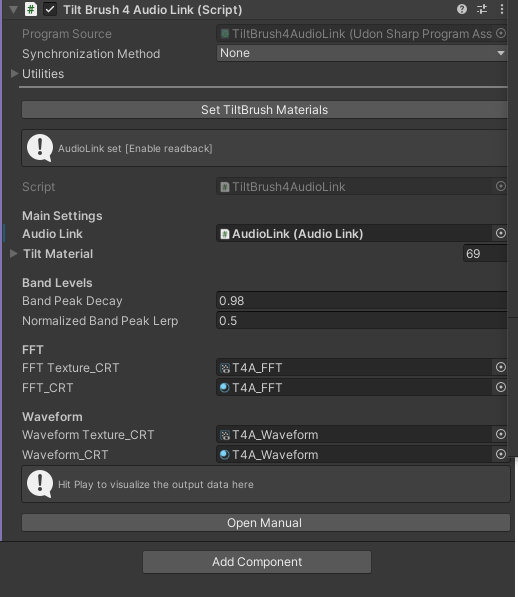518x597 pixels.
Task: Click the Waveform Texture_CRT label
Action: click(88, 435)
